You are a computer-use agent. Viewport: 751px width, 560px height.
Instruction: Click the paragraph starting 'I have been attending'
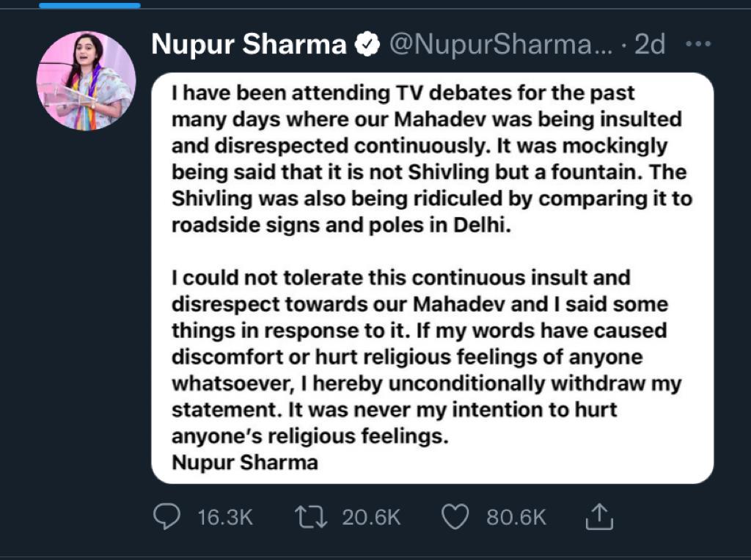[431, 160]
